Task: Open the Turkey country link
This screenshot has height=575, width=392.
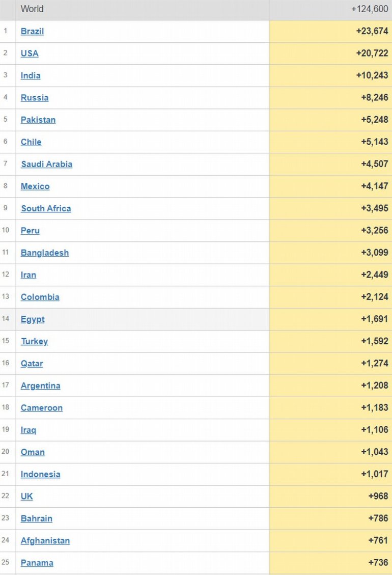Action: coord(34,341)
